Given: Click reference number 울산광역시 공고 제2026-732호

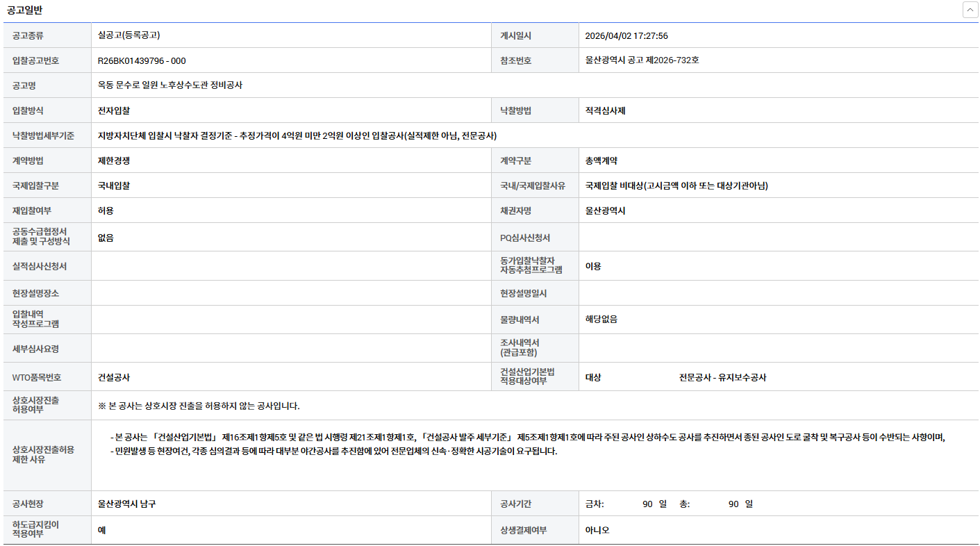Looking at the screenshot, I should tap(642, 60).
